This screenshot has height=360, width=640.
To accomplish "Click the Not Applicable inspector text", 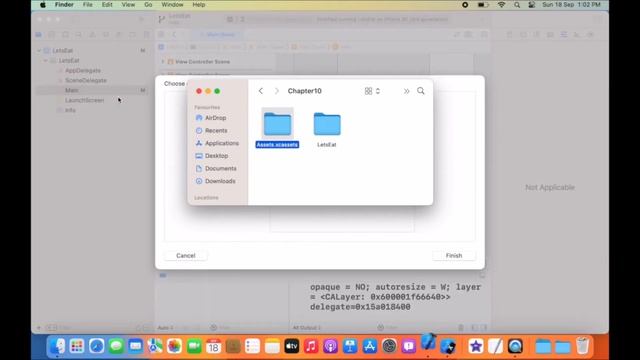I will (x=550, y=187).
